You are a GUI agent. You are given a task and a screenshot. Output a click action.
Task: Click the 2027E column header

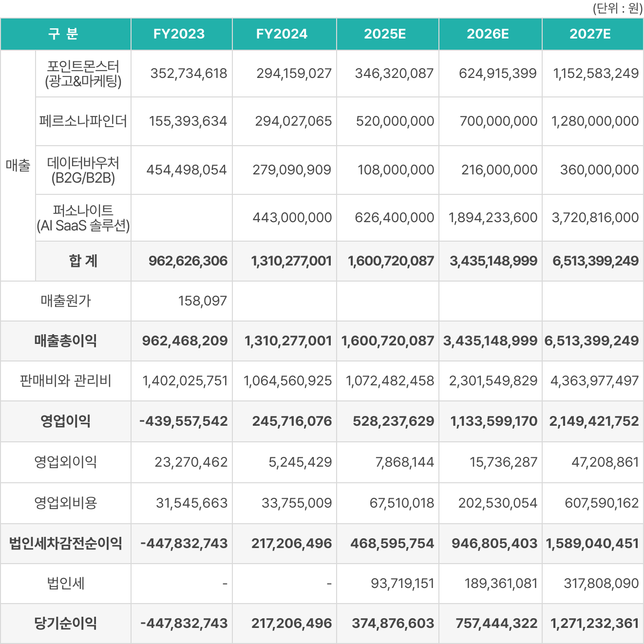[x=590, y=34]
